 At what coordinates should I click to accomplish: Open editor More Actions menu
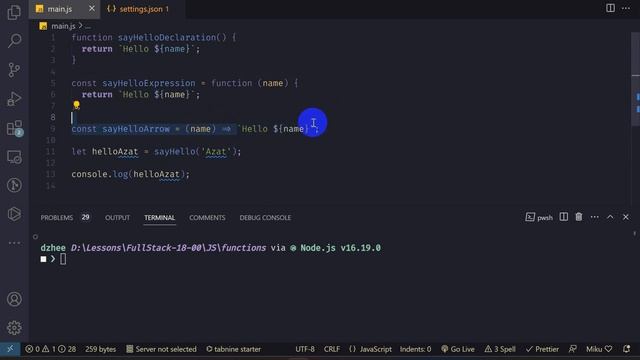[626, 8]
